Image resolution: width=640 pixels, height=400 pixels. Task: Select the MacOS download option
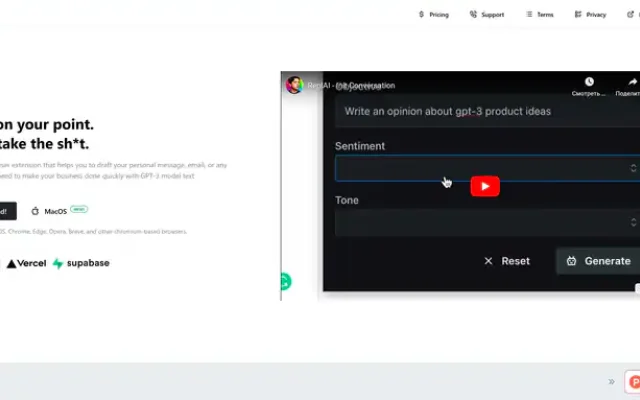(x=55, y=211)
